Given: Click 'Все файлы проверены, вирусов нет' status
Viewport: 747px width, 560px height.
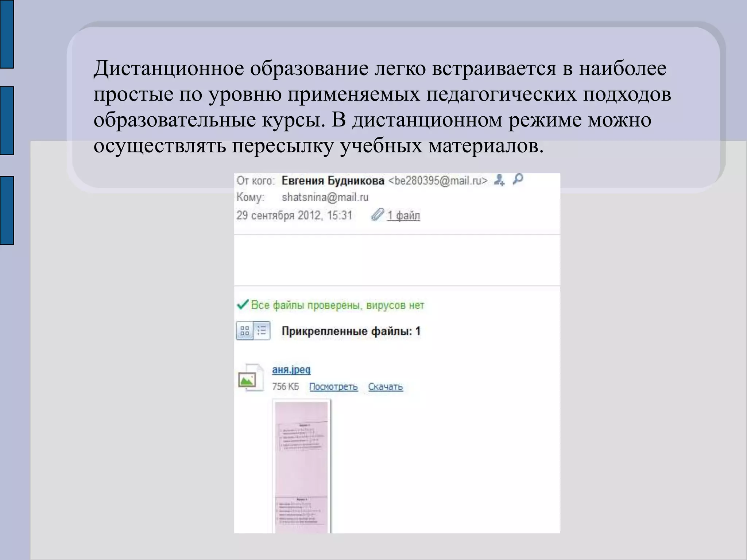Looking at the screenshot, I should (337, 305).
